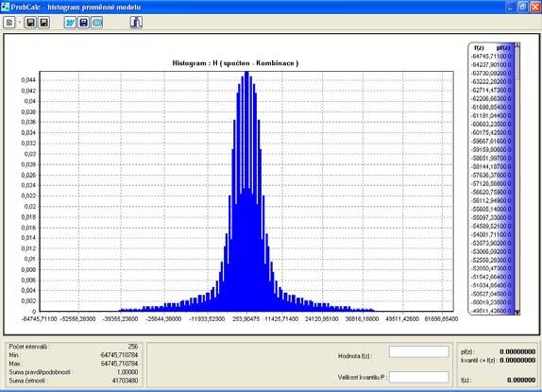
Task: Select the list row -64745,71100
Action: (x=491, y=56)
